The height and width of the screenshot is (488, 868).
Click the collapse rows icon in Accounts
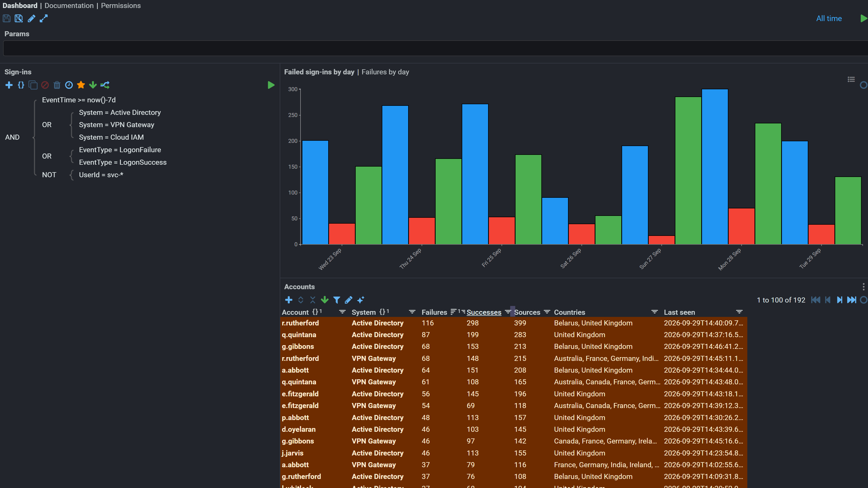313,300
